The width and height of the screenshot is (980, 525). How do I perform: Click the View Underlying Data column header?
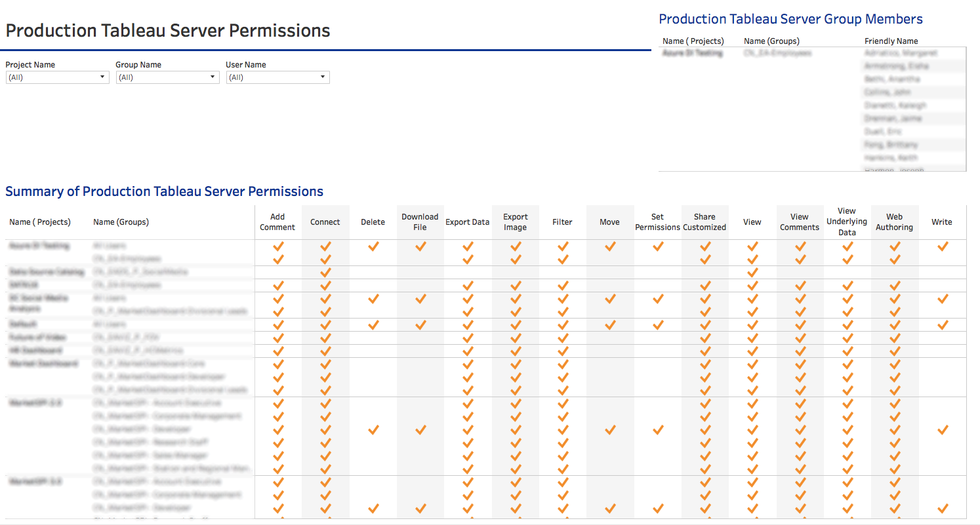(x=847, y=222)
